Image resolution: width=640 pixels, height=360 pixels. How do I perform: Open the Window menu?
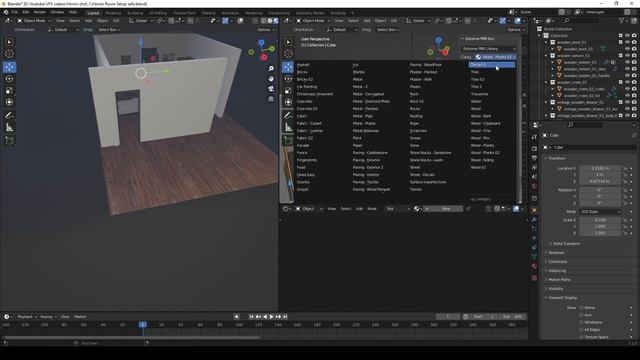[57, 12]
